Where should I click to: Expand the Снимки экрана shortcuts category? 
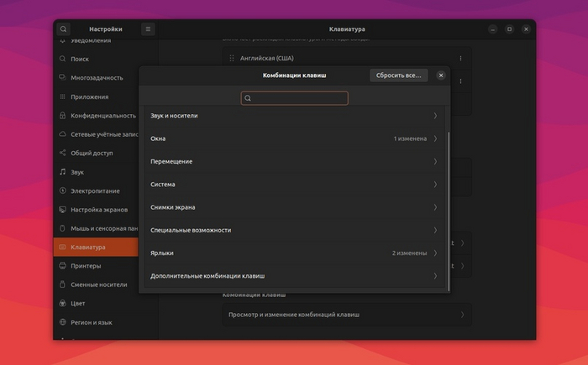coord(294,207)
